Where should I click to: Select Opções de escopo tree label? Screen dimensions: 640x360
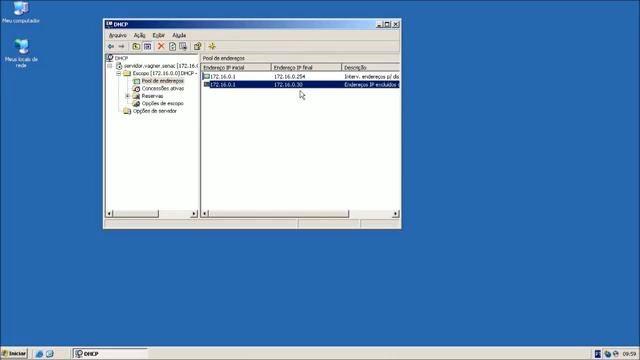(x=162, y=104)
